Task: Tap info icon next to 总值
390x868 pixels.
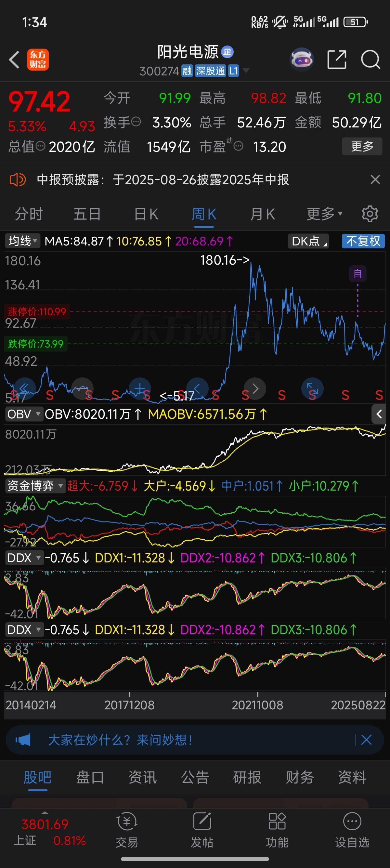Action: click(x=40, y=146)
